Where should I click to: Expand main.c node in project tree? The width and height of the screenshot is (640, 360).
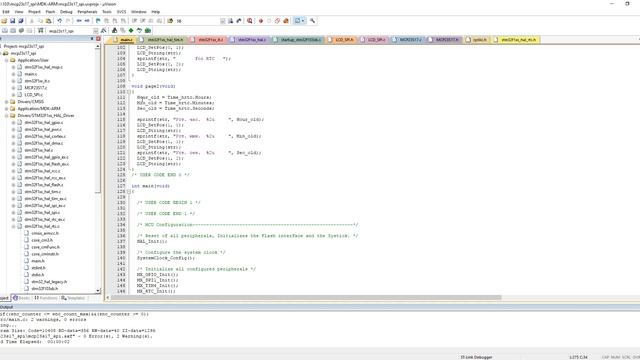[13, 74]
